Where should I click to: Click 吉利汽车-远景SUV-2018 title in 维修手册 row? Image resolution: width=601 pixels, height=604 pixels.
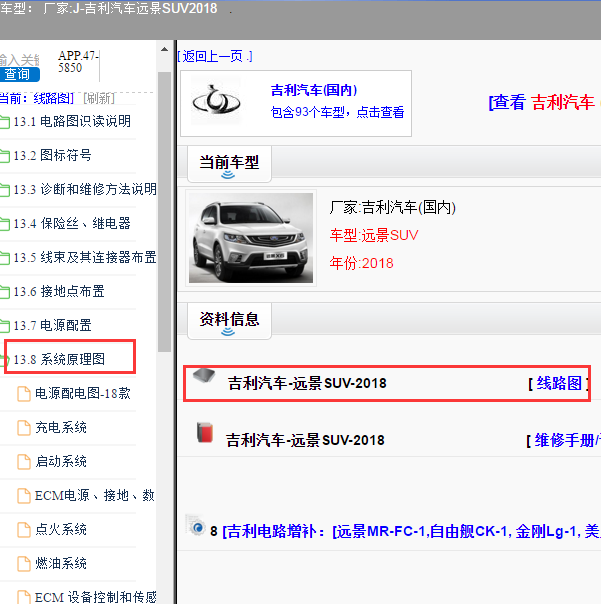point(305,440)
